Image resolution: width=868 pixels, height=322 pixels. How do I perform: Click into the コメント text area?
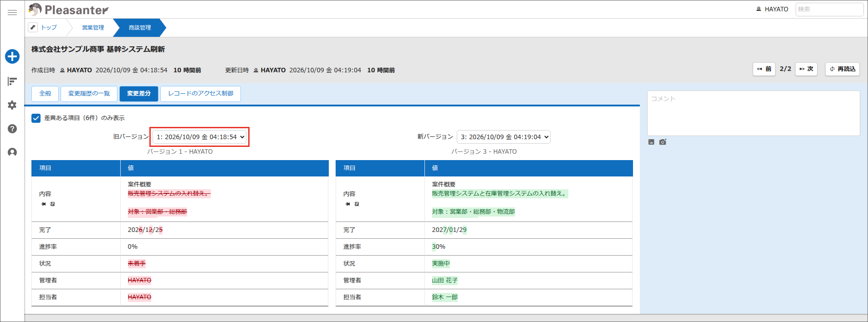(x=754, y=113)
